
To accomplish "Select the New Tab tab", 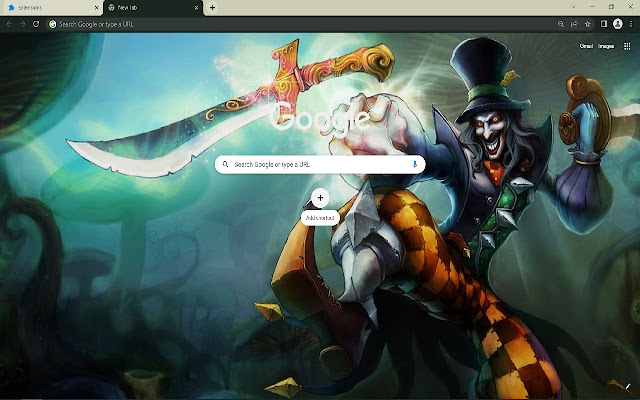I will pyautogui.click(x=153, y=8).
